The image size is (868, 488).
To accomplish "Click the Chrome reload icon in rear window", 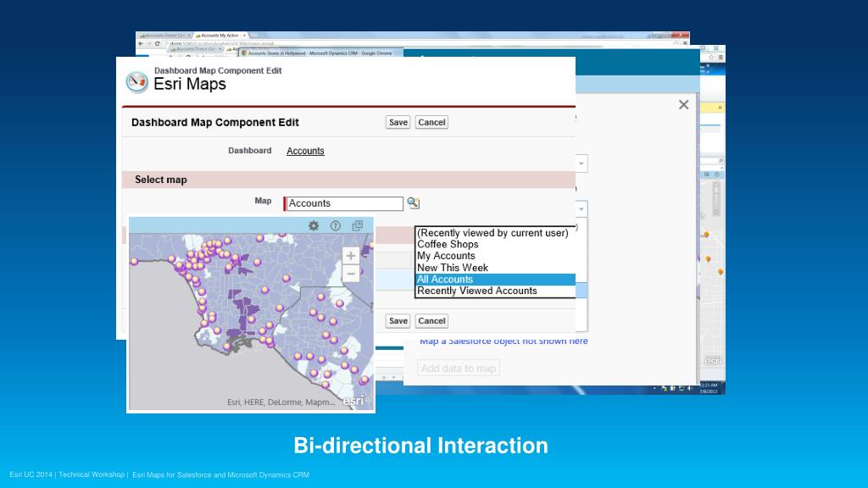I will click(x=157, y=43).
